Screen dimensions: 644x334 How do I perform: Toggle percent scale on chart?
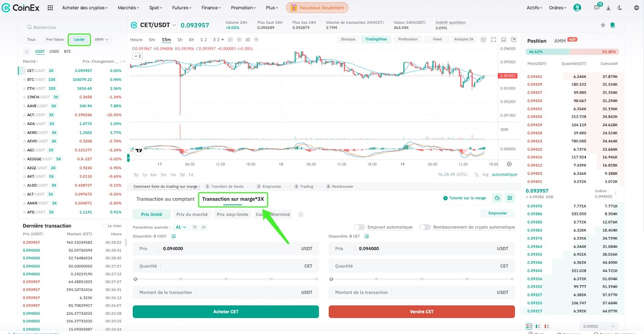477,174
